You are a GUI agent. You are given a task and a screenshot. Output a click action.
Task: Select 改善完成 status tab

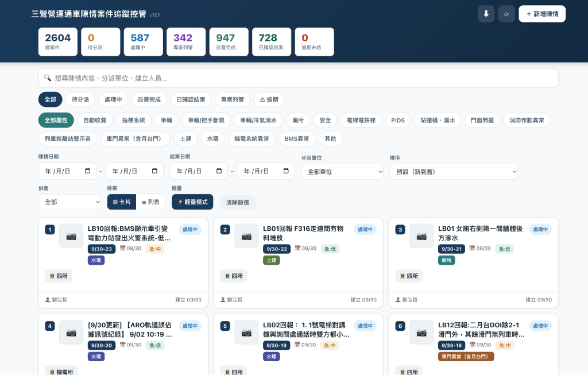coord(149,100)
